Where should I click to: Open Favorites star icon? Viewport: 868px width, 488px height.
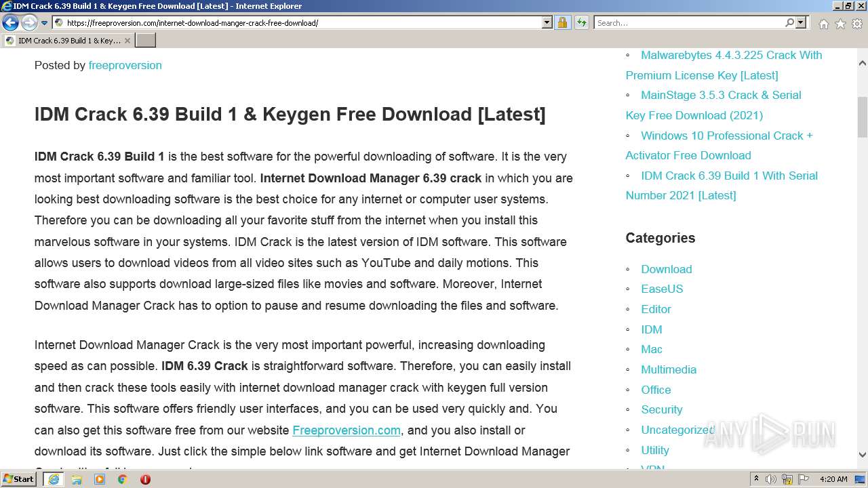pos(840,24)
